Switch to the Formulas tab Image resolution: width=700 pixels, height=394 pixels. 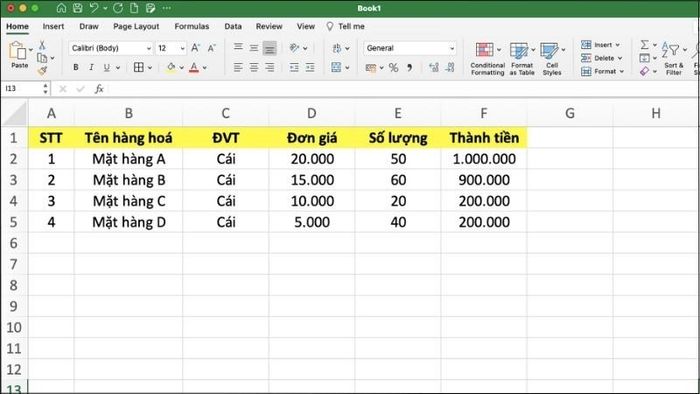(192, 26)
